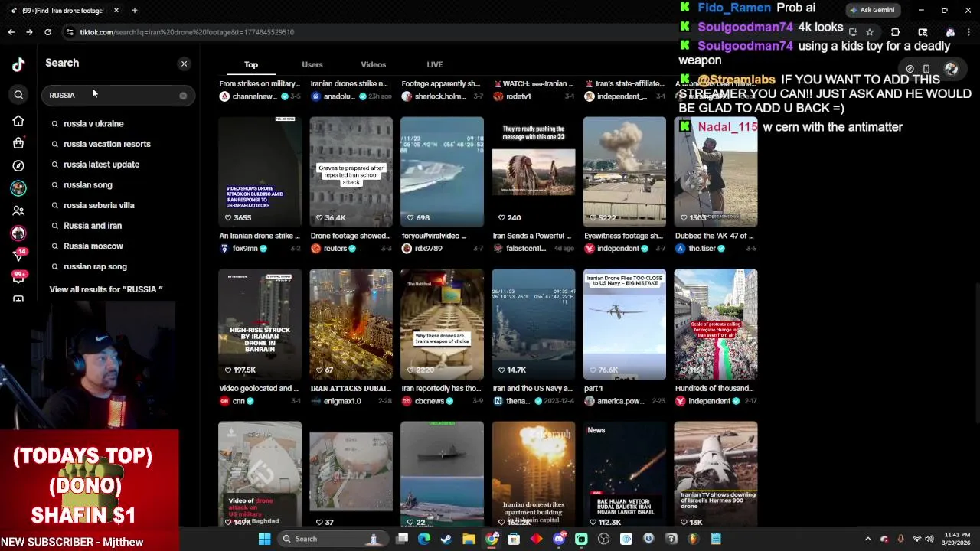Open the fox9mn channel link

coord(245,249)
